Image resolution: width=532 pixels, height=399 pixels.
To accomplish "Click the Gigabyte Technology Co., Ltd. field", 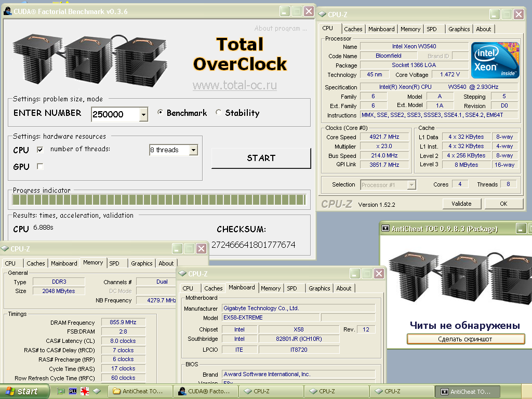I will click(299, 308).
